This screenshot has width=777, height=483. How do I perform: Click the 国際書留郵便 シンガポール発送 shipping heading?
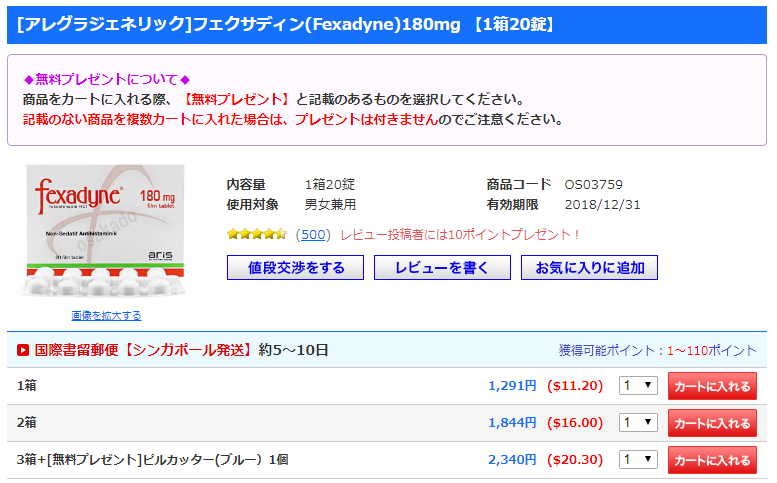click(x=181, y=350)
